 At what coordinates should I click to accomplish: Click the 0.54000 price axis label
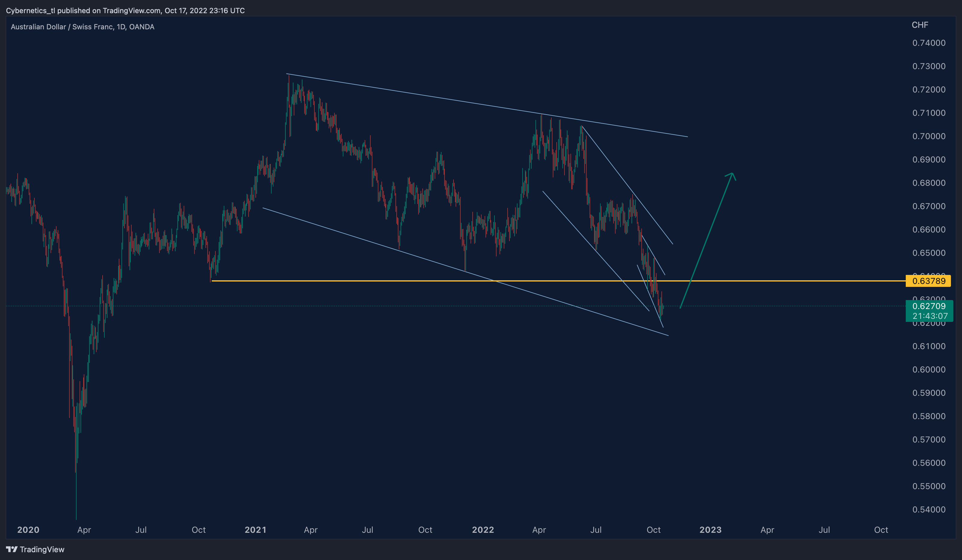click(x=929, y=509)
